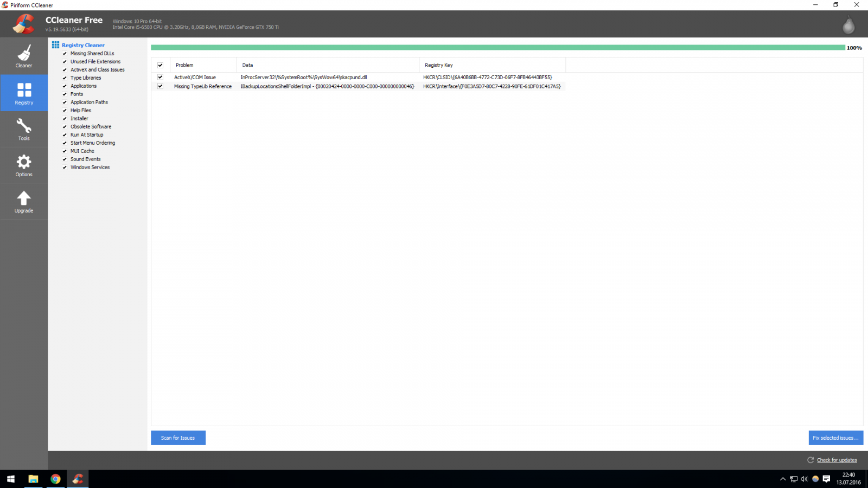Click the Missing TypeLib Reference problem text
Image resolution: width=868 pixels, height=488 pixels.
[203, 86]
